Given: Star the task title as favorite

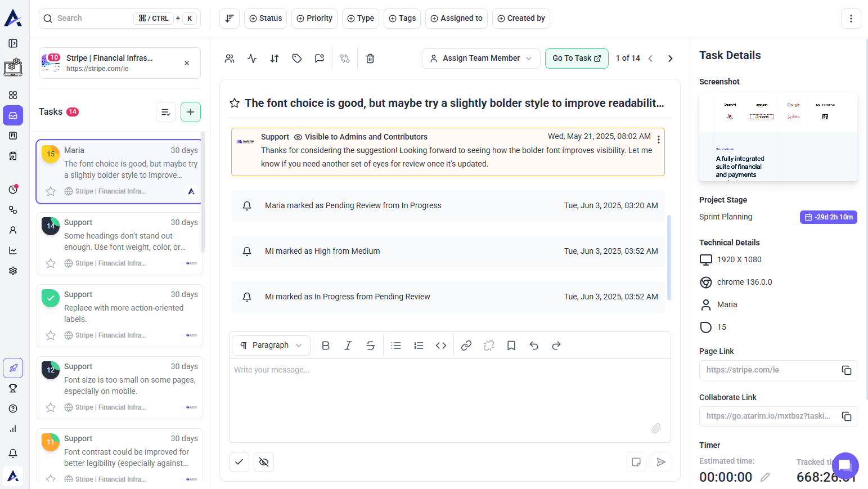Looking at the screenshot, I should click(235, 103).
